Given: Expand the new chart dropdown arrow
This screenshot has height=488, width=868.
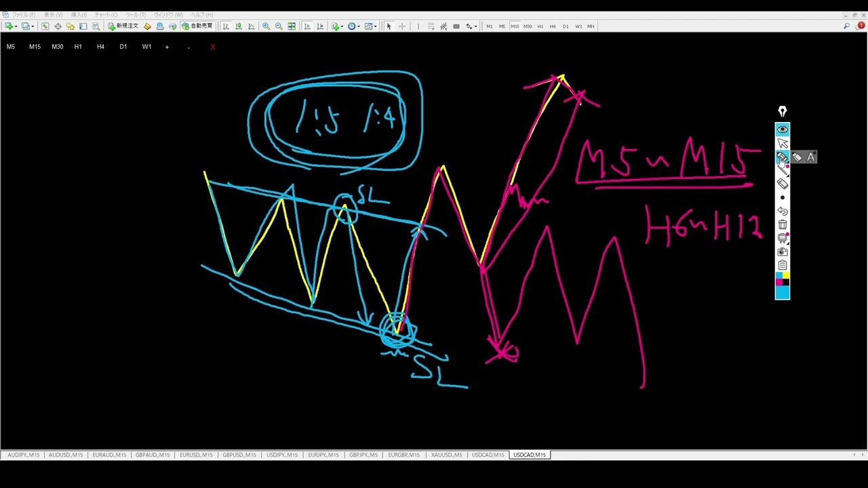Looking at the screenshot, I should 16,26.
